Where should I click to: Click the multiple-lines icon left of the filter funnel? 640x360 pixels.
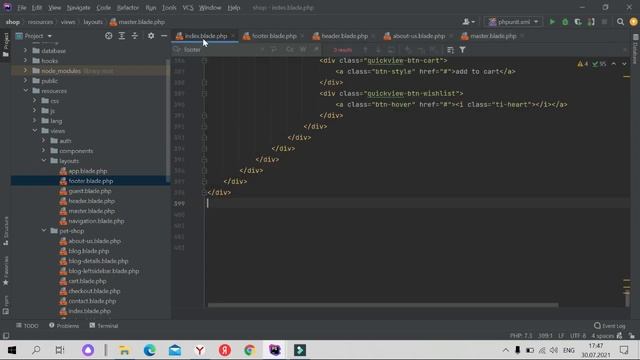(x=450, y=50)
